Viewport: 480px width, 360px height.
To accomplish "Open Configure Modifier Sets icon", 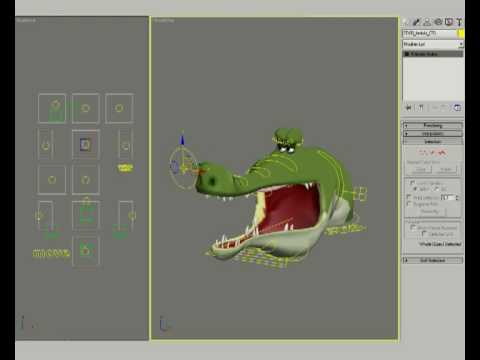I will tap(457, 108).
